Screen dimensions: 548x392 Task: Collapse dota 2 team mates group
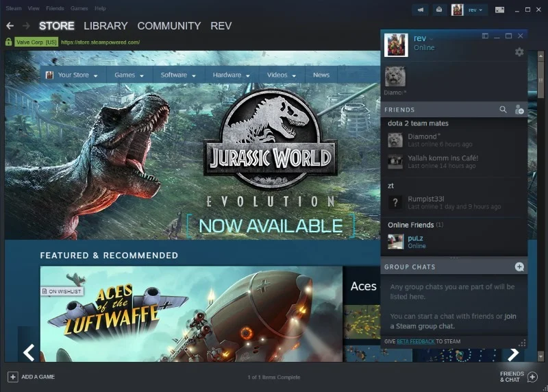418,123
